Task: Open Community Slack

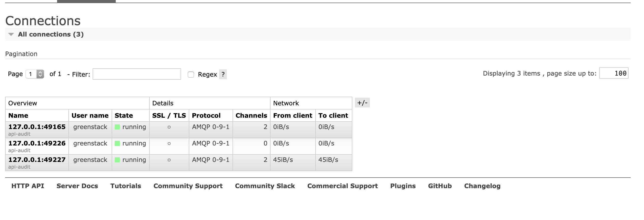Action: pyautogui.click(x=265, y=186)
